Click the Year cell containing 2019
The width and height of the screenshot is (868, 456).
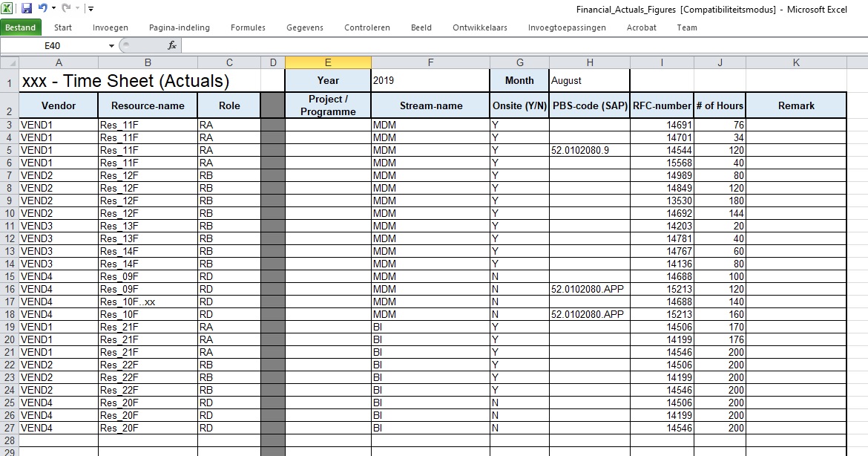(x=430, y=80)
